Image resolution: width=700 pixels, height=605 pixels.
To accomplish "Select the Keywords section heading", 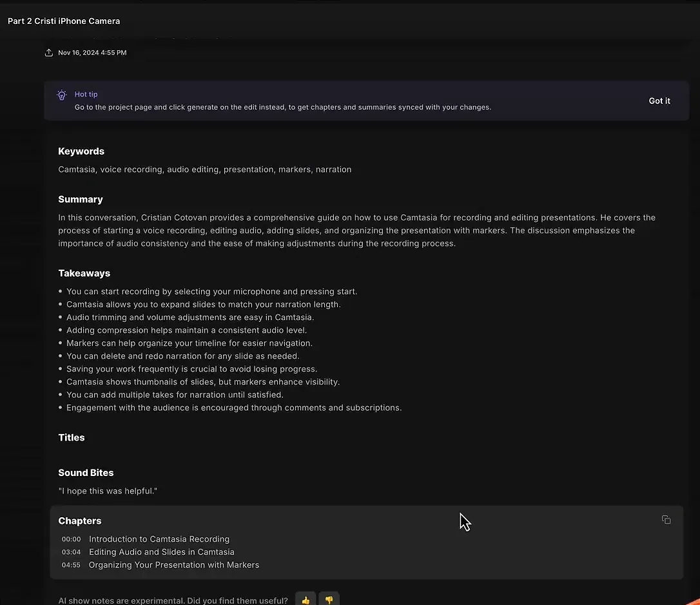I will pyautogui.click(x=81, y=151).
